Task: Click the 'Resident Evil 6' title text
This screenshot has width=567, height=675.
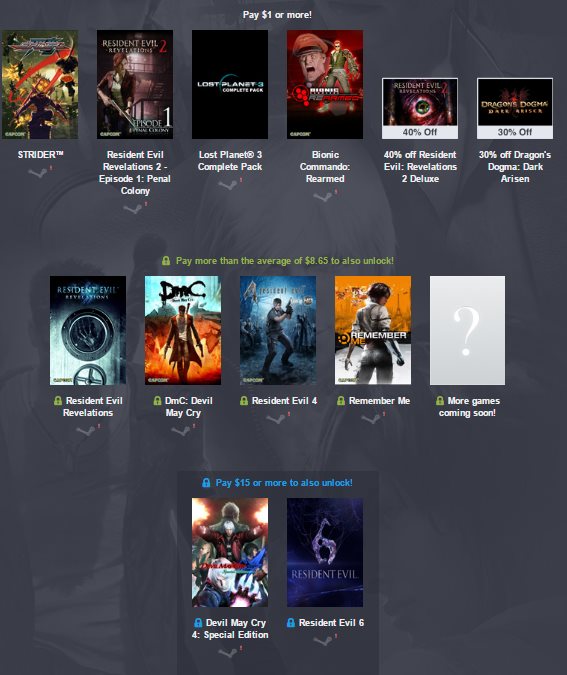Action: [x=332, y=623]
